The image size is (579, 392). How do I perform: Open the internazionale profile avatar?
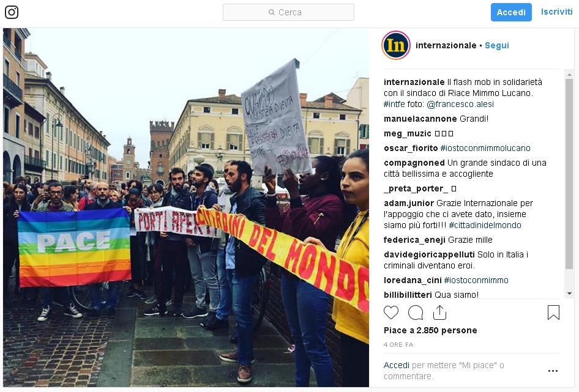point(396,45)
